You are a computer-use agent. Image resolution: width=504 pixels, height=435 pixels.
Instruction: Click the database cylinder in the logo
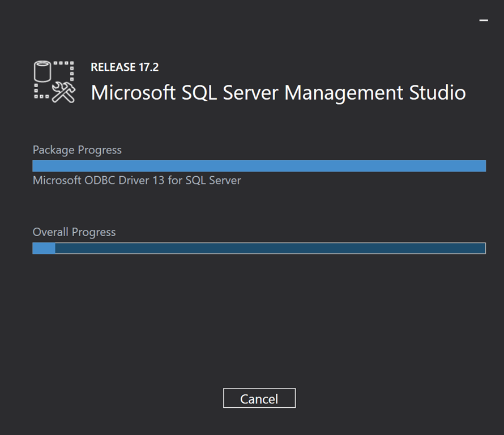[x=42, y=72]
